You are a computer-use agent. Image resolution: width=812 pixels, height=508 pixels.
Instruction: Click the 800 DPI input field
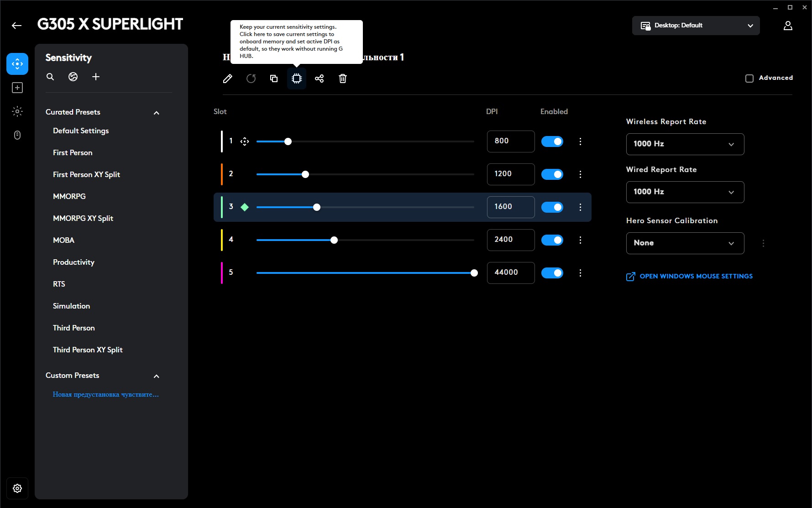click(511, 141)
